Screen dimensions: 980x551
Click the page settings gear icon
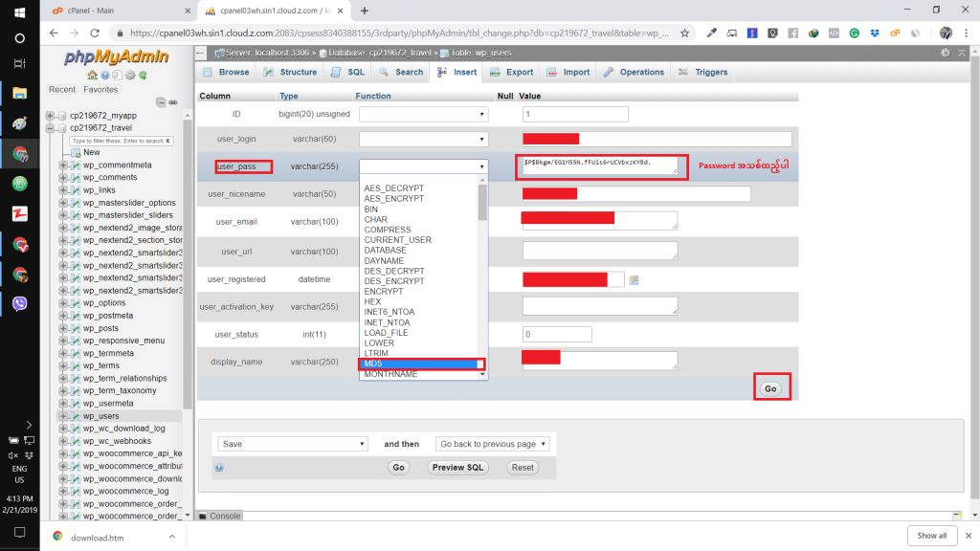coord(946,53)
